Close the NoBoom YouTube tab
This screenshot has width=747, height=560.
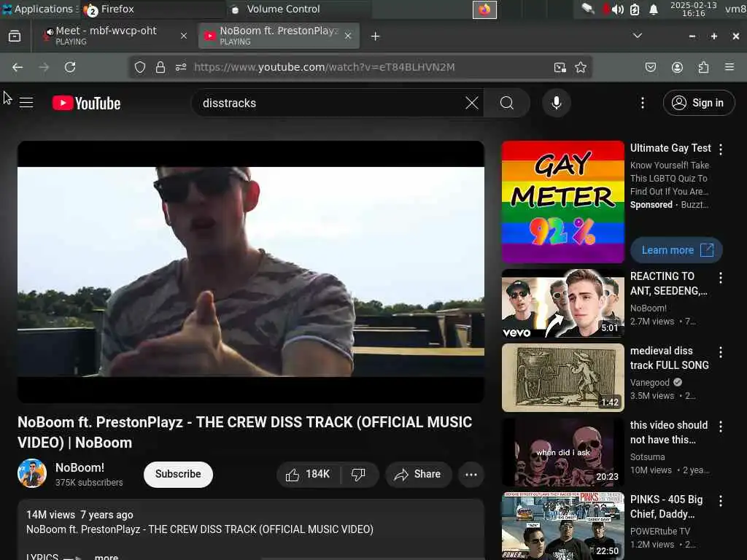click(x=348, y=36)
